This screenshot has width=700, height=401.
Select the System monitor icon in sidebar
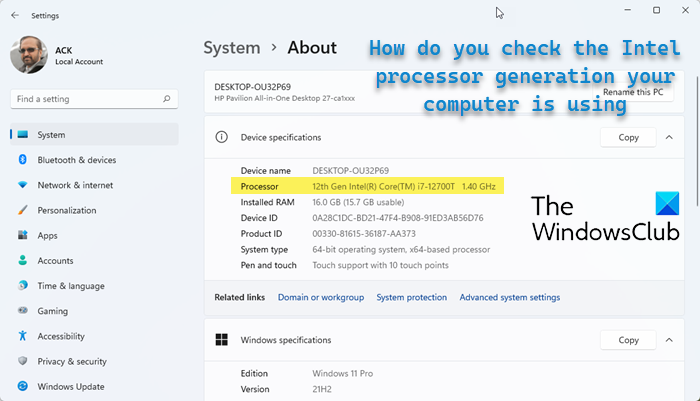coord(23,134)
